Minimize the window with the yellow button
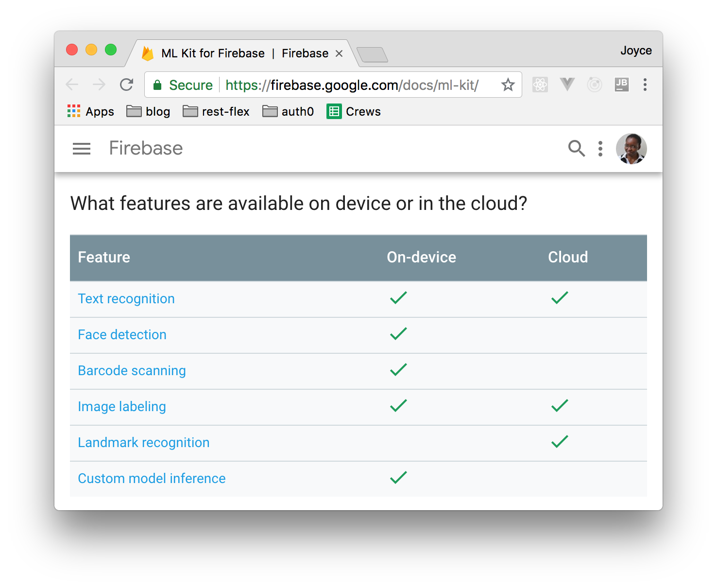 (91, 50)
